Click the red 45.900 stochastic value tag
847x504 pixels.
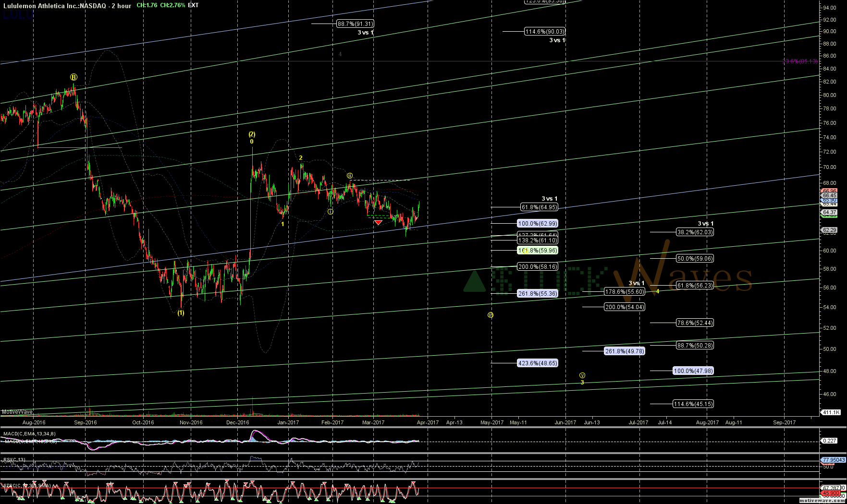pos(831,493)
